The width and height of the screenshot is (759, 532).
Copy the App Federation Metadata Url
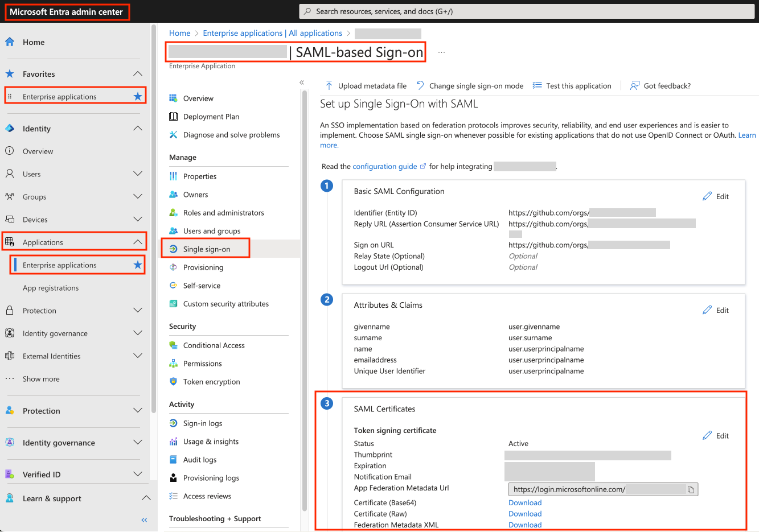point(690,489)
